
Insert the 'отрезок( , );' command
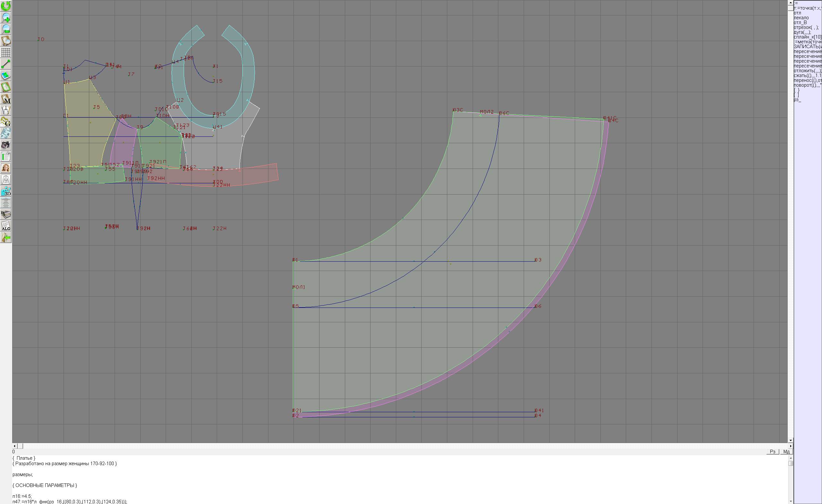(805, 27)
